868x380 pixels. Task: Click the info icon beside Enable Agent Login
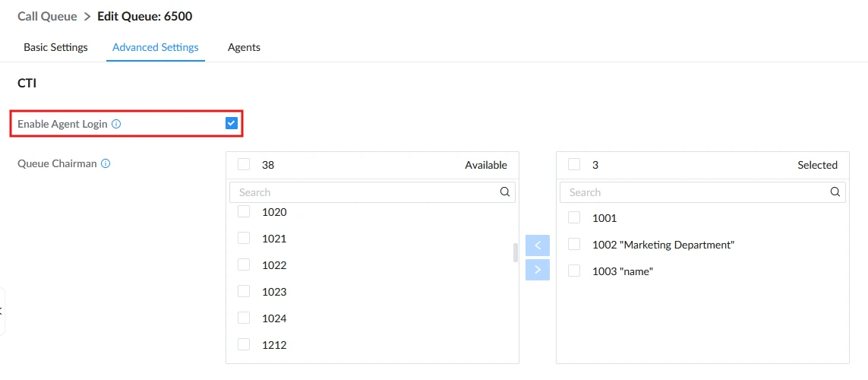(x=116, y=124)
